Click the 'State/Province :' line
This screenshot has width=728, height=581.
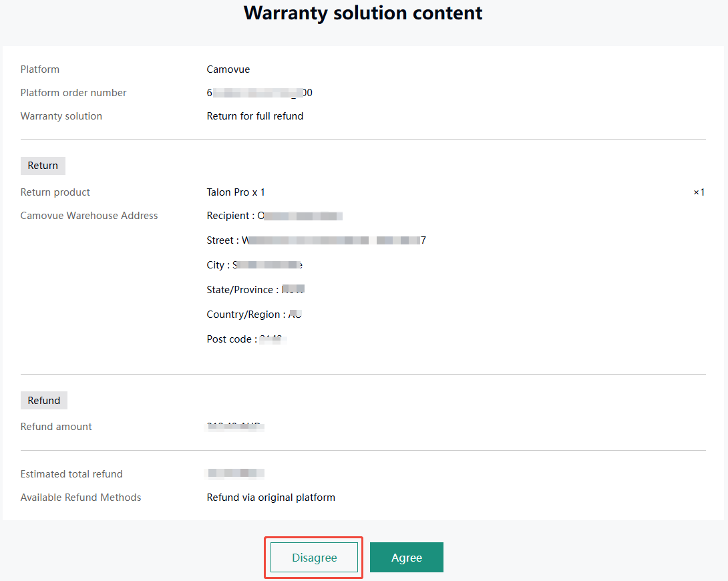pos(255,290)
